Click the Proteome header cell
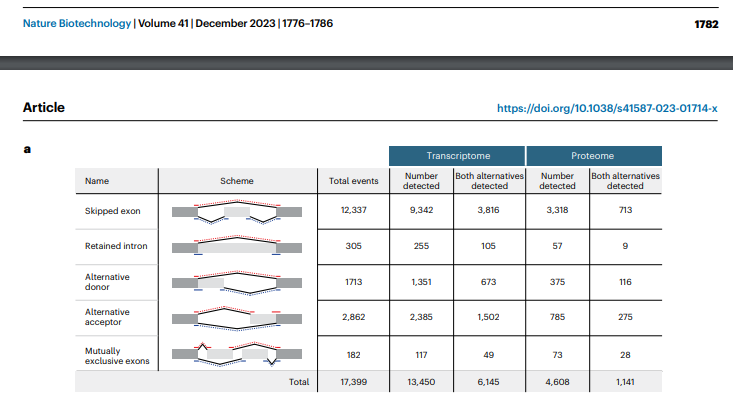The image size is (733, 401). coord(594,156)
